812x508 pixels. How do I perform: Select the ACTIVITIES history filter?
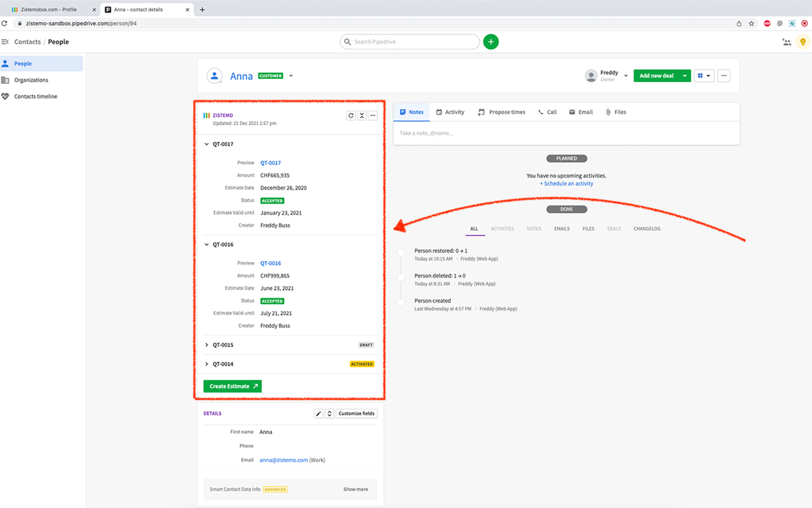pyautogui.click(x=502, y=229)
